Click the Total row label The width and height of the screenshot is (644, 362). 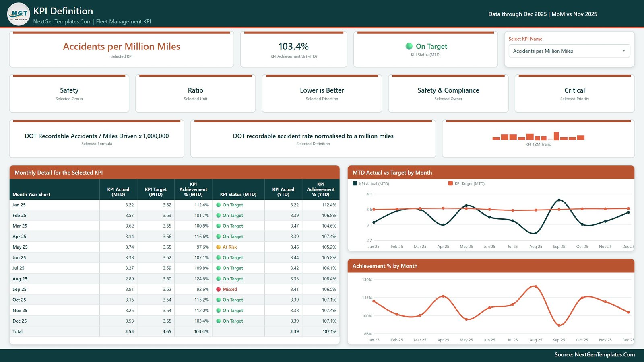coord(17,331)
